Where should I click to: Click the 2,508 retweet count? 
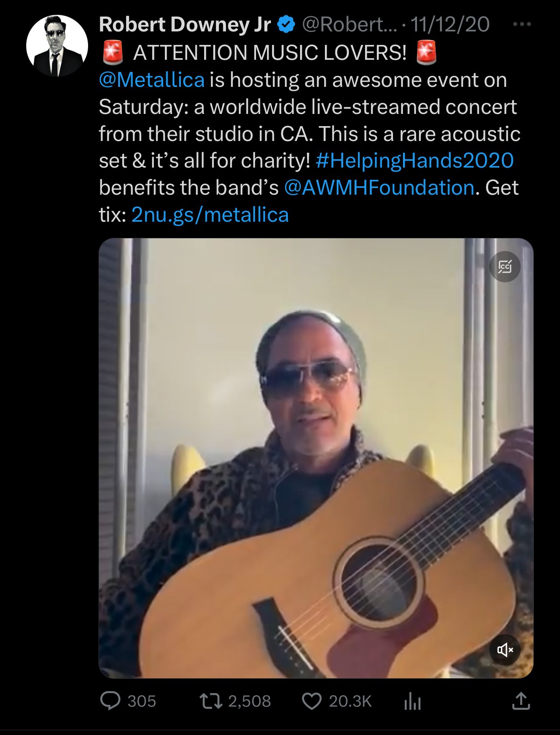click(x=249, y=701)
